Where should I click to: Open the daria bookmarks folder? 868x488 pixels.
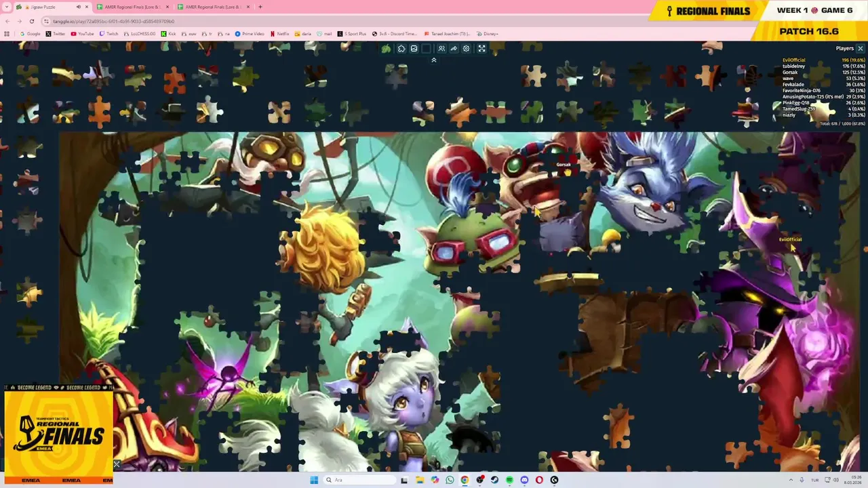tap(303, 34)
